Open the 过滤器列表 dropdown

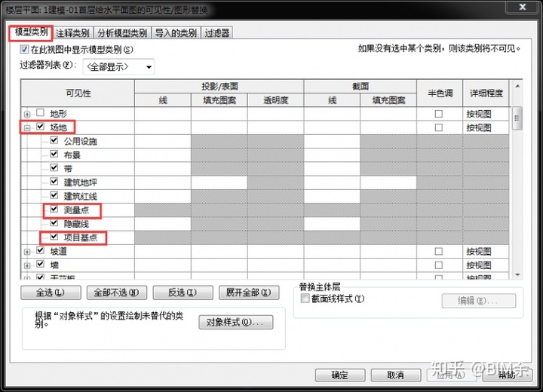coord(119,66)
